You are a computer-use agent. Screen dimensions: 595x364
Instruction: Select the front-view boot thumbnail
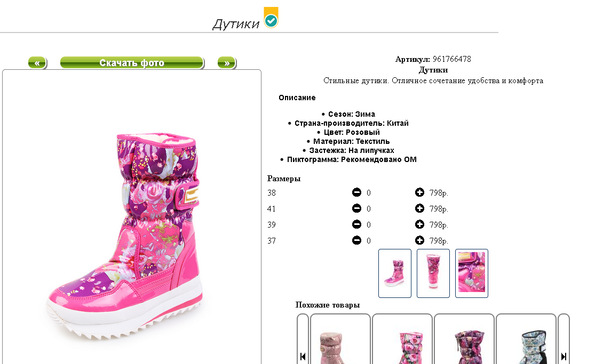(x=433, y=273)
